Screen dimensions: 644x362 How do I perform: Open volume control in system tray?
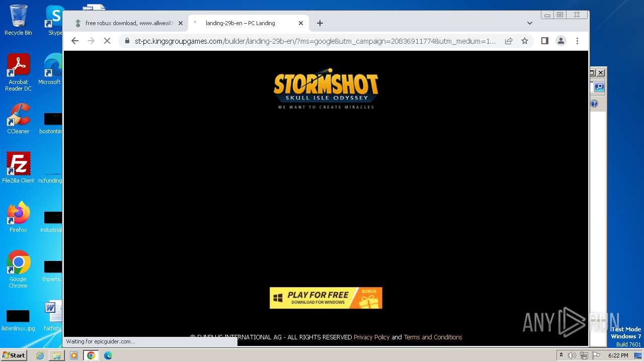pos(572,355)
